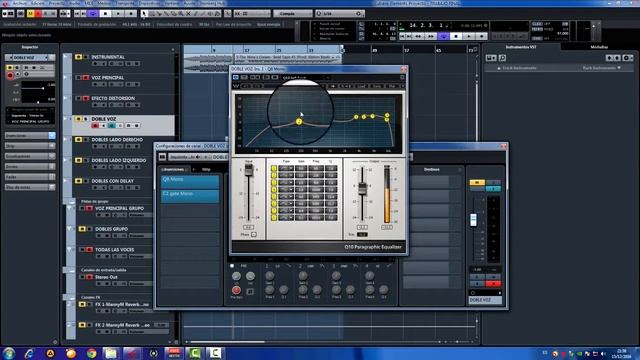Adjust the Q10 output fader
This screenshot has width=640, height=360.
(x=362, y=189)
